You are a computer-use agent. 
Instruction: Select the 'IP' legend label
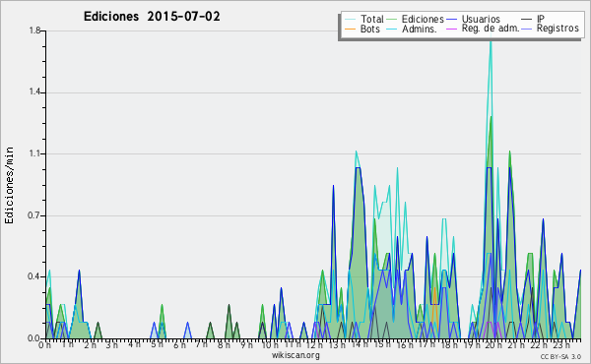(541, 19)
